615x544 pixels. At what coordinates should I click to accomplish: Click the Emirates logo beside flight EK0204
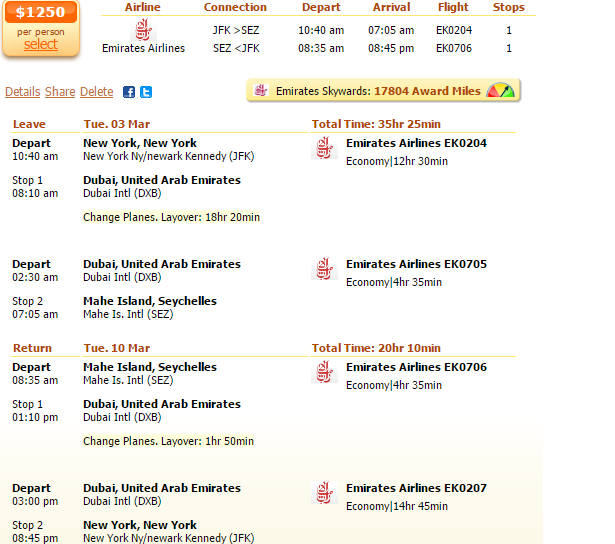pos(324,147)
